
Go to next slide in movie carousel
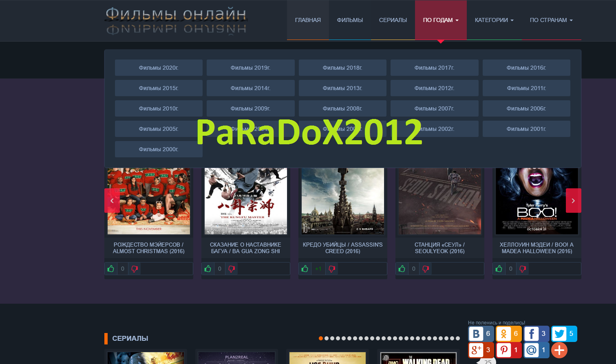tap(573, 201)
